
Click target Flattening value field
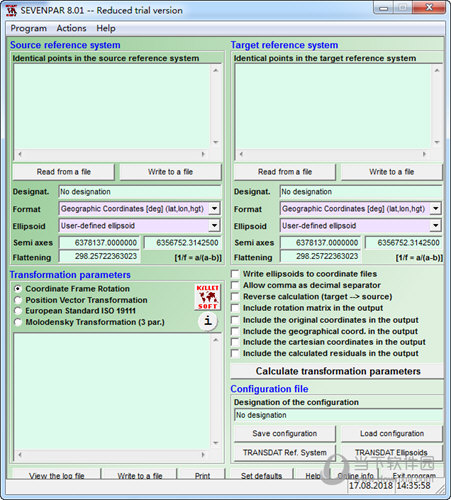pos(321,256)
